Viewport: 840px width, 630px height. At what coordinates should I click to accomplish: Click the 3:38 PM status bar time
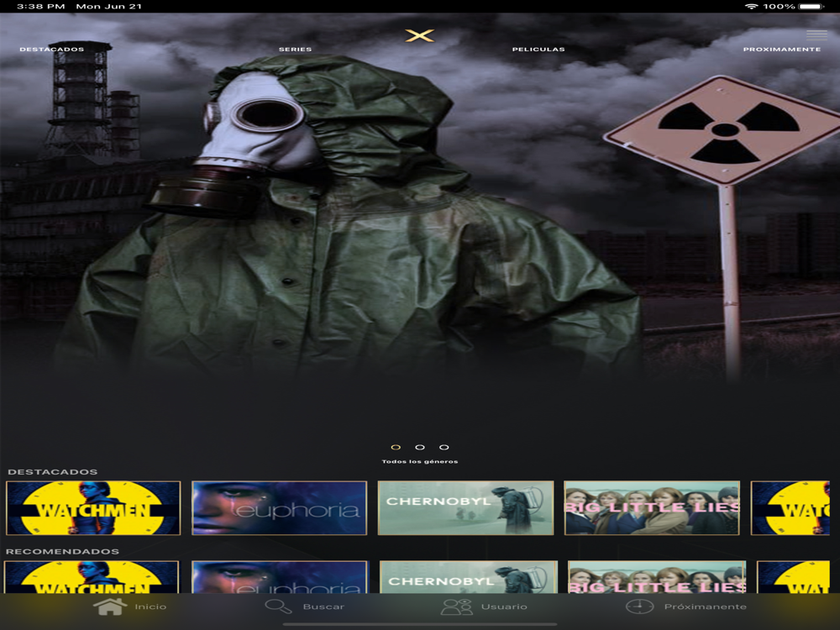pos(40,7)
